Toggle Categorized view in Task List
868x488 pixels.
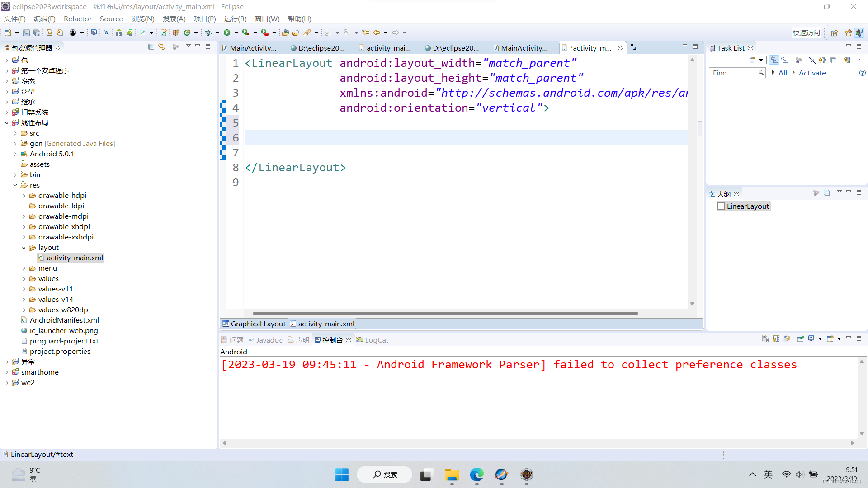pyautogui.click(x=774, y=60)
